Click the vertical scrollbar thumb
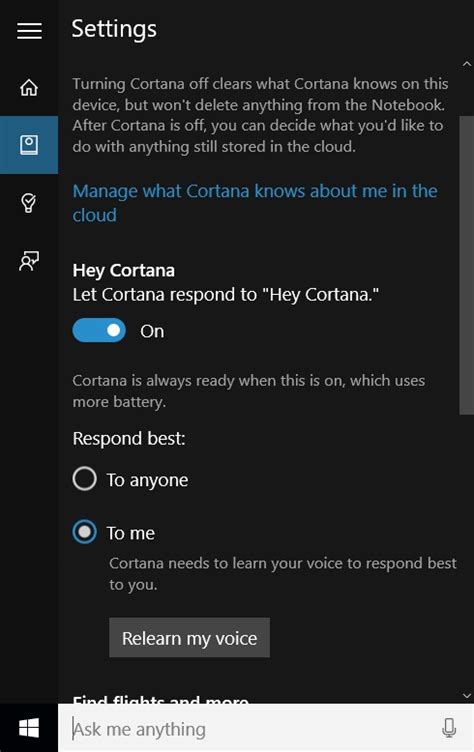This screenshot has width=474, height=752. 467,265
